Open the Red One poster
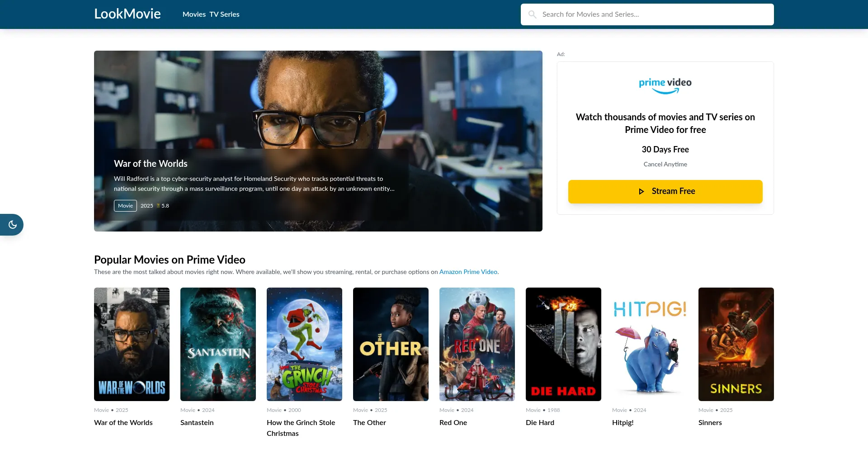 tap(477, 344)
